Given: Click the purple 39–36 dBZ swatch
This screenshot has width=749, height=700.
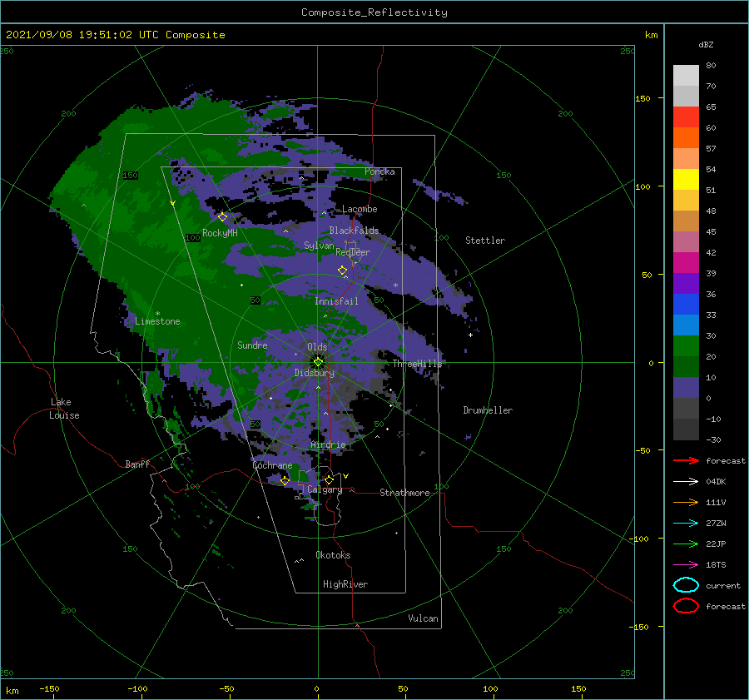Looking at the screenshot, I should 686,284.
